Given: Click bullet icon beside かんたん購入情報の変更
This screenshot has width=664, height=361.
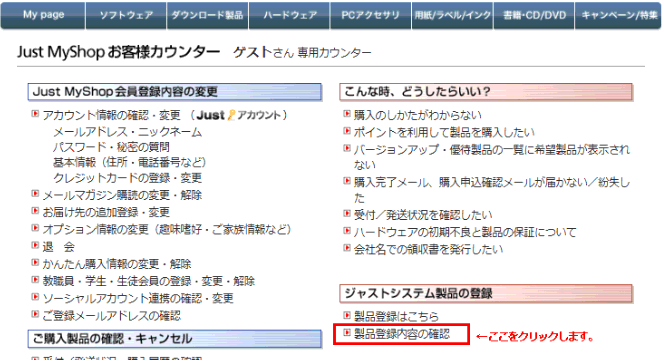Looking at the screenshot, I should point(35,263).
